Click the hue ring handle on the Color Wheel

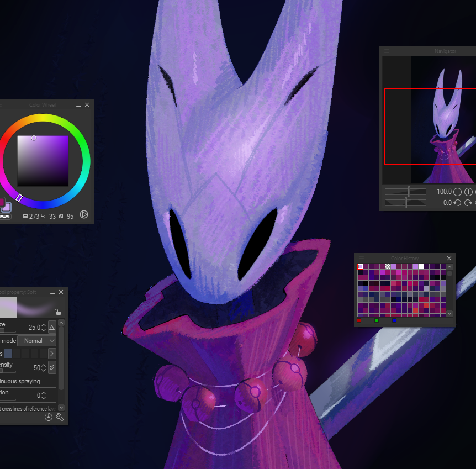click(19, 198)
